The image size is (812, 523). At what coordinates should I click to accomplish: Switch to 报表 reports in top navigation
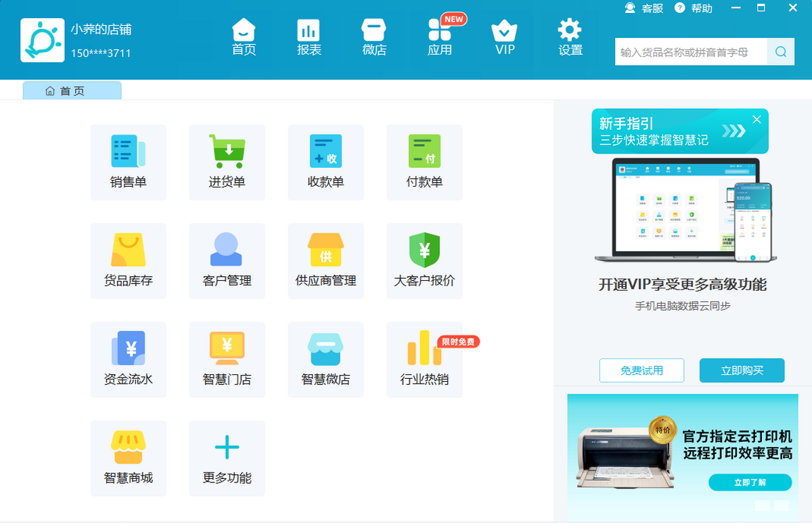(309, 38)
